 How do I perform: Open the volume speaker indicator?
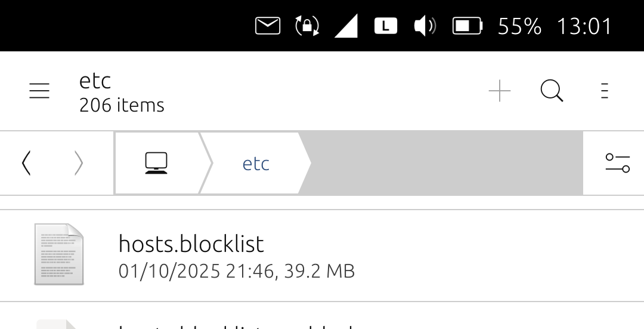(x=425, y=26)
